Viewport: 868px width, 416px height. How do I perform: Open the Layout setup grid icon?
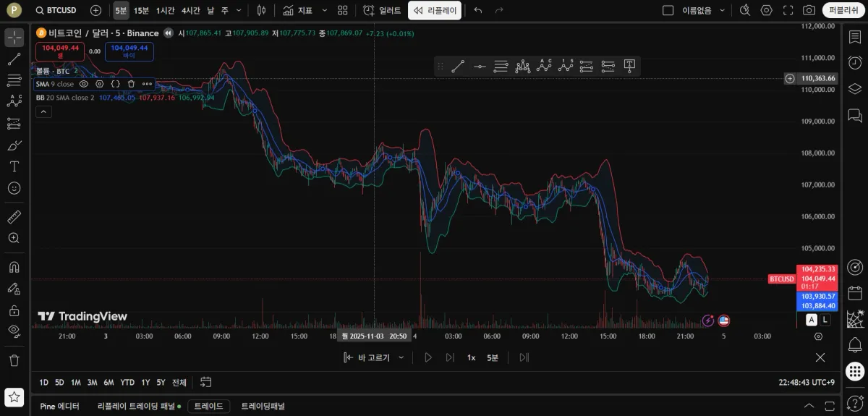coord(343,10)
